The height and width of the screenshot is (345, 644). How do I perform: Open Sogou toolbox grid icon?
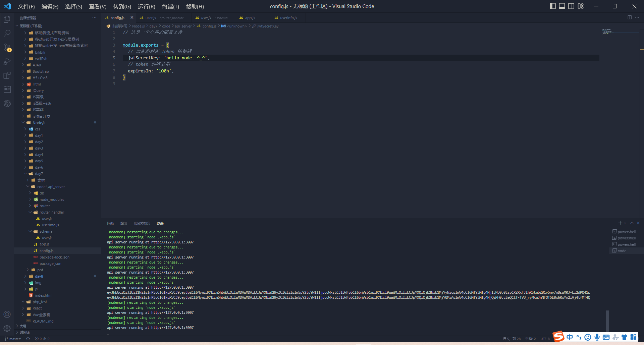click(633, 337)
